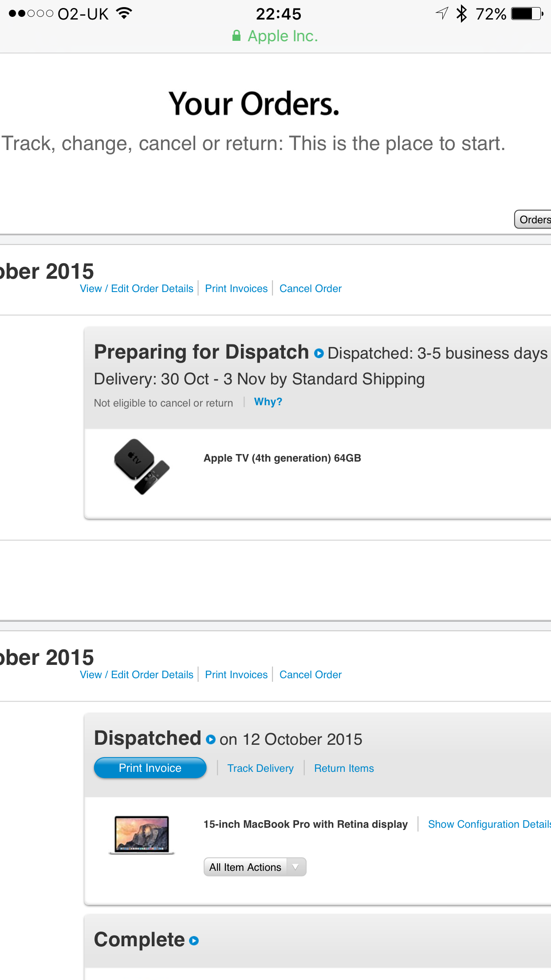Tap the MacBook Pro product thumbnail
Screen dimensions: 551x980
click(x=142, y=835)
